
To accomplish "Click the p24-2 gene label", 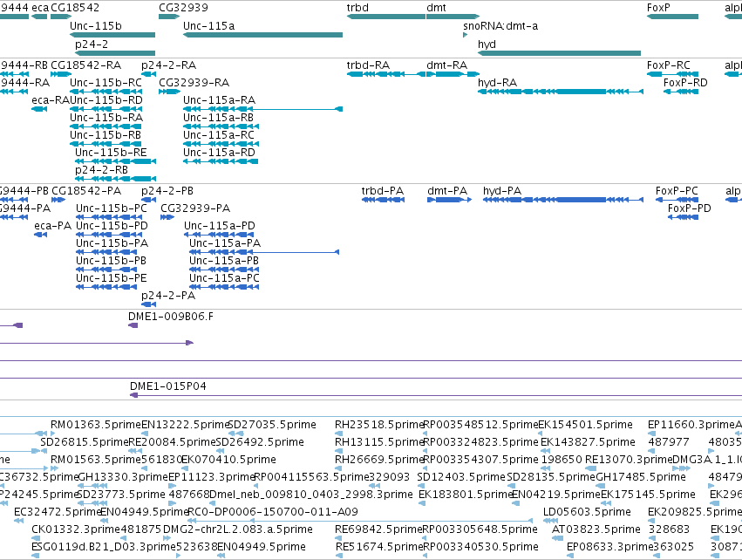I will tap(92, 44).
